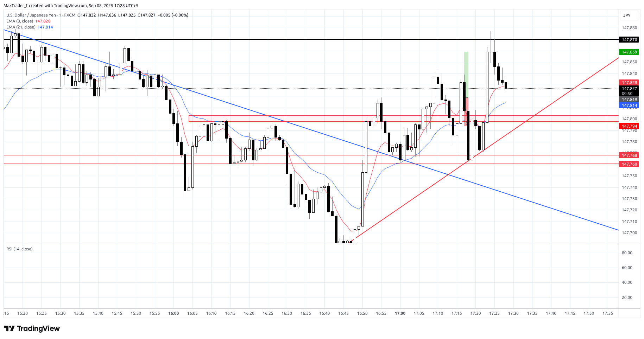Select the EMA (21, close) indicator legend

(x=21, y=27)
